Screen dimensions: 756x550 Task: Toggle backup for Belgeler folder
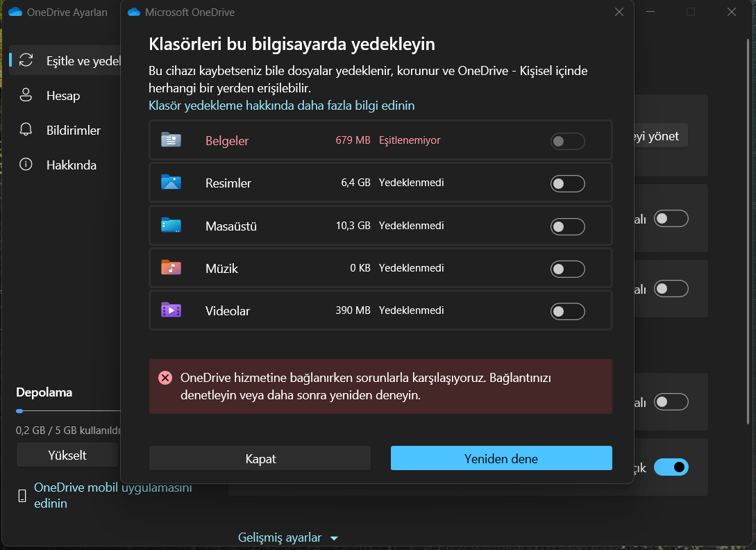567,141
